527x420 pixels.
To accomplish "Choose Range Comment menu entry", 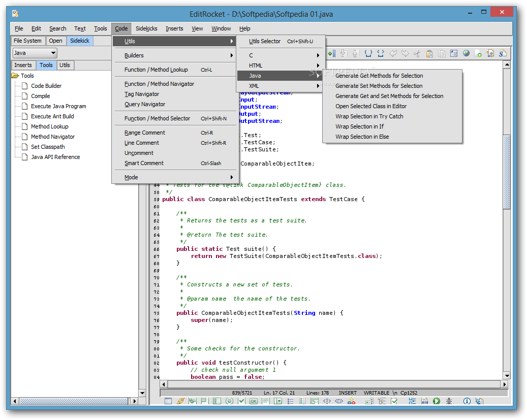I will (x=174, y=133).
